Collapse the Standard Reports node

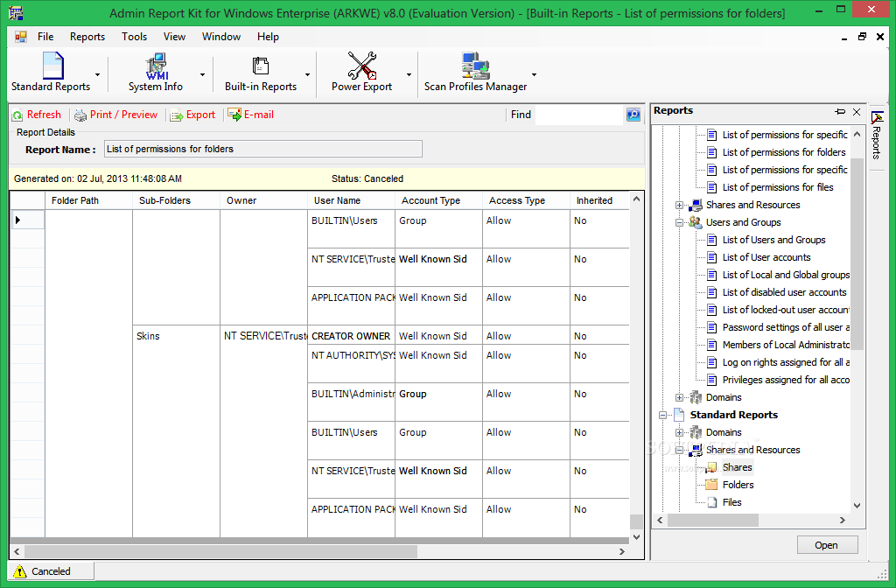[x=662, y=416]
